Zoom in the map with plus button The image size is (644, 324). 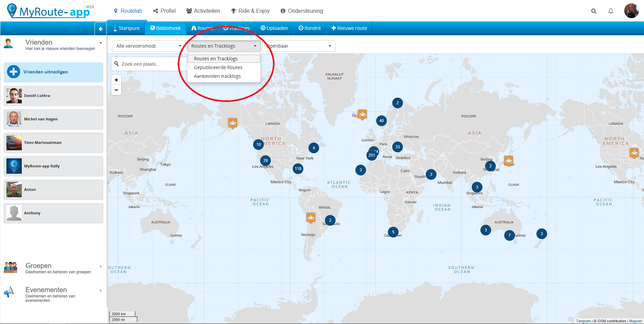point(116,80)
